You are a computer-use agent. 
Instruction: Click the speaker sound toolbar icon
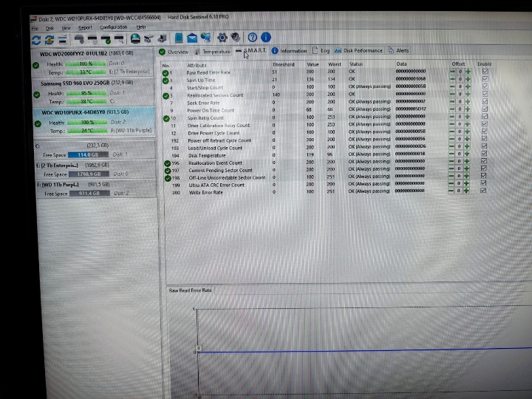(x=236, y=38)
